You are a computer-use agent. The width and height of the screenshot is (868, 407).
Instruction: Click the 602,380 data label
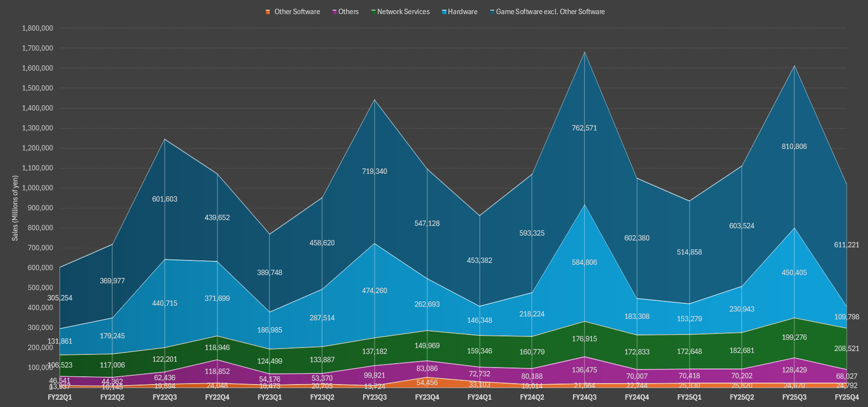point(637,238)
